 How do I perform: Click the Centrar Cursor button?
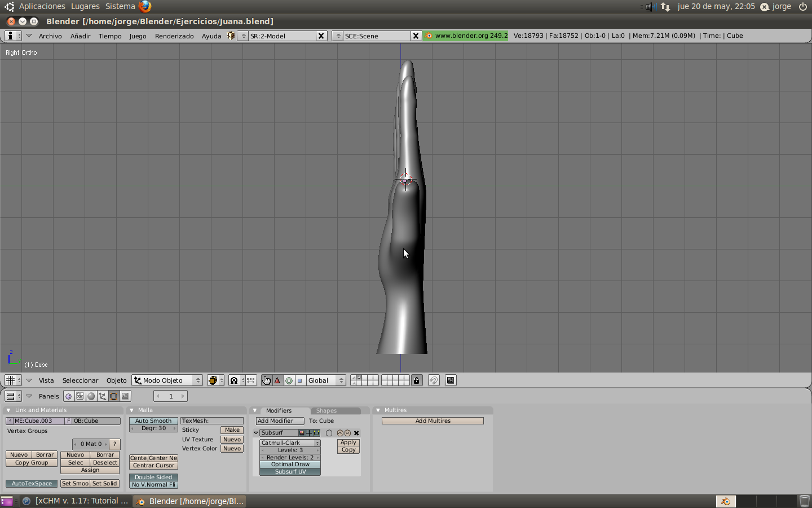pos(153,466)
